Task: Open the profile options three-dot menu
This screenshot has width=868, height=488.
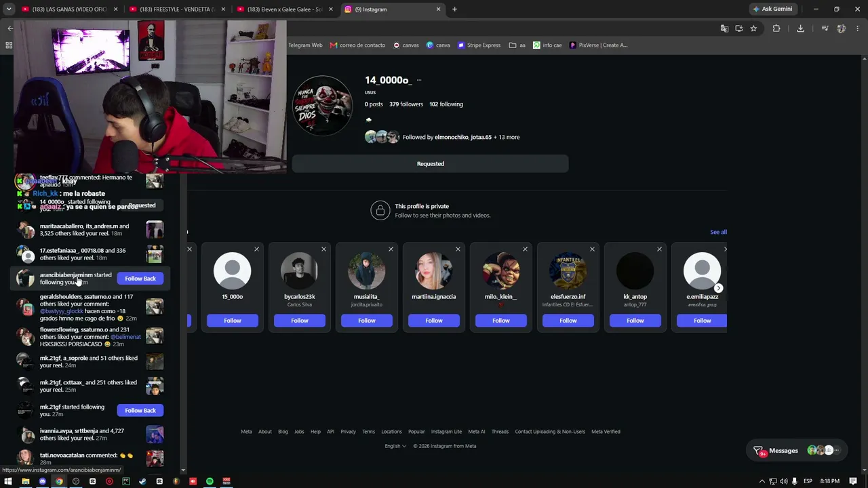Action: [419, 80]
